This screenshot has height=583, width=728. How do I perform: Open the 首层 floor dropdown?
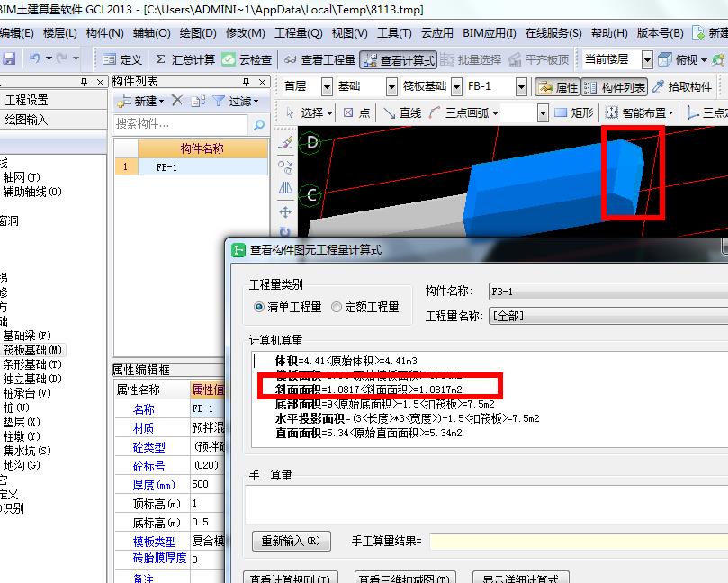point(327,86)
